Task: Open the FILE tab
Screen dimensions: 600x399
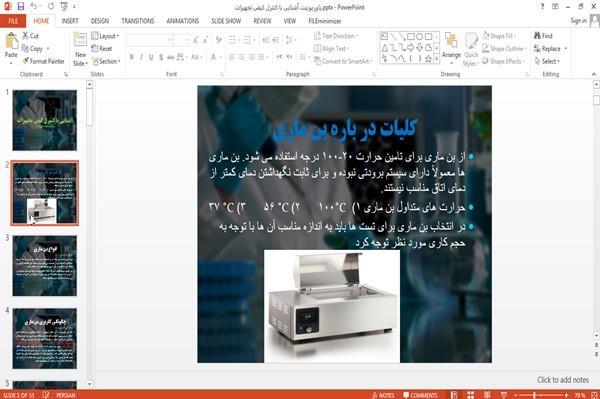Action: (x=13, y=21)
